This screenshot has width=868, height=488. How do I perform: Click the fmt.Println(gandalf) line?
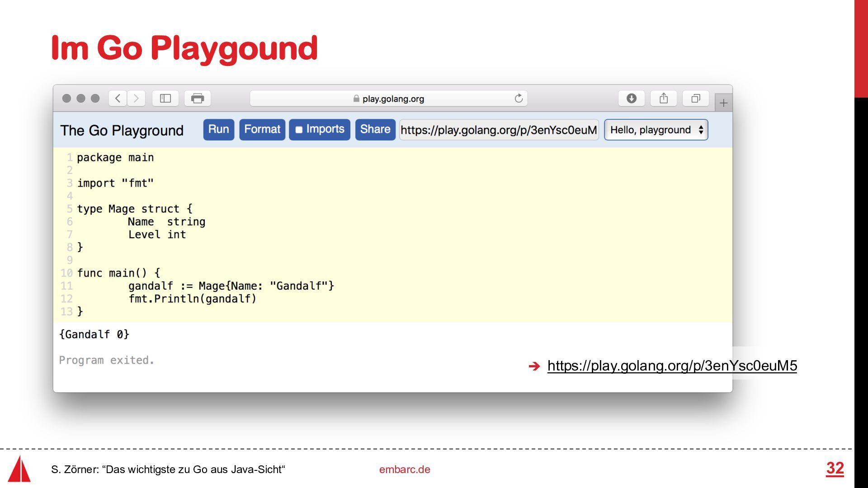coord(193,299)
